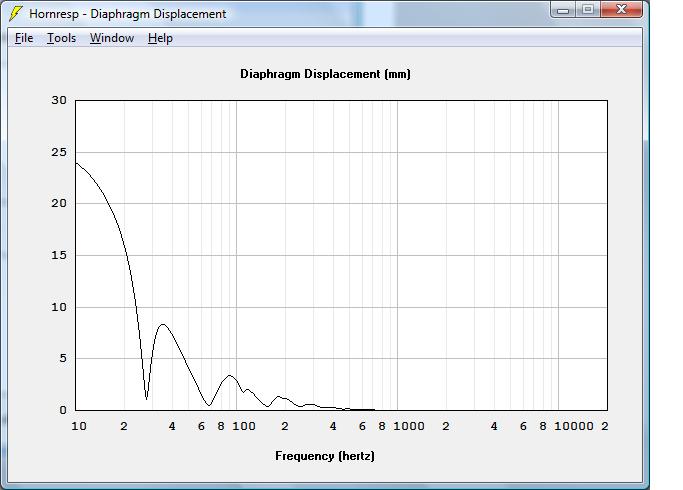Click the 100 label on frequency axis
683x490 pixels.
(244, 426)
